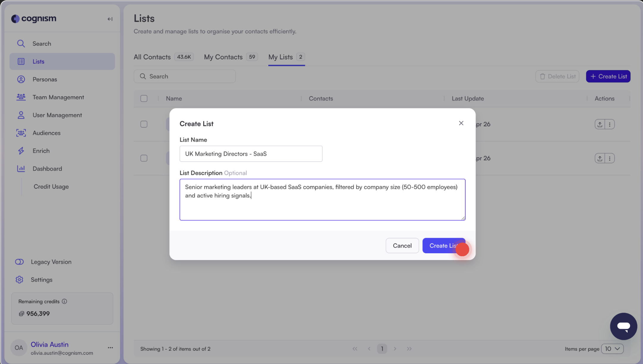Open the Personas section
This screenshot has height=364, width=643.
coord(45,79)
